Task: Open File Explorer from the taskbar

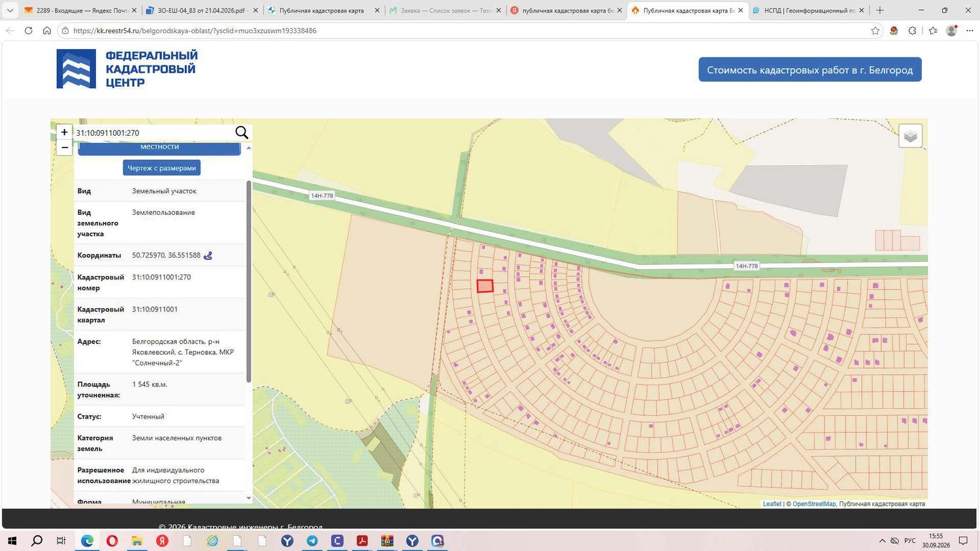Action: [x=137, y=541]
